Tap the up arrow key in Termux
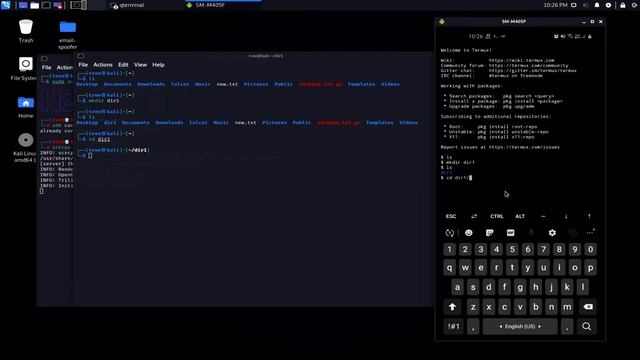The width and height of the screenshot is (640, 360). 589,216
